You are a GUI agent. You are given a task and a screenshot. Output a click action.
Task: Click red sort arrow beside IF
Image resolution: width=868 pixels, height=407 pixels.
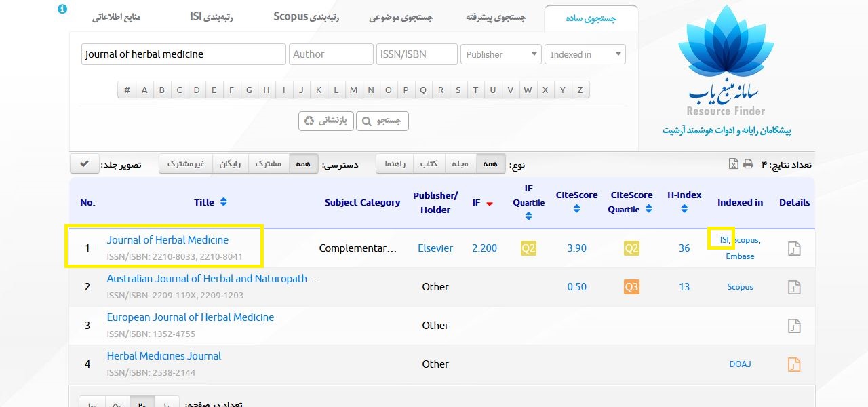tap(489, 203)
